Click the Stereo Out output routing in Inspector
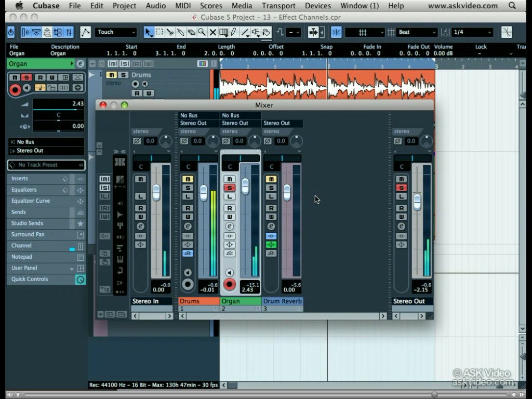Image resolution: width=532 pixels, height=399 pixels. coord(45,151)
